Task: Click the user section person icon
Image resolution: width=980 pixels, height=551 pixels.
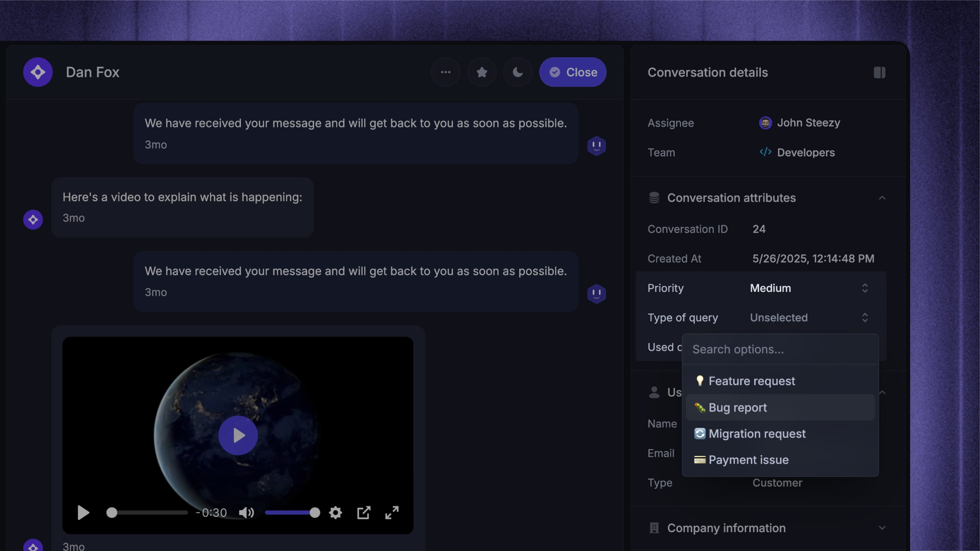Action: click(654, 392)
